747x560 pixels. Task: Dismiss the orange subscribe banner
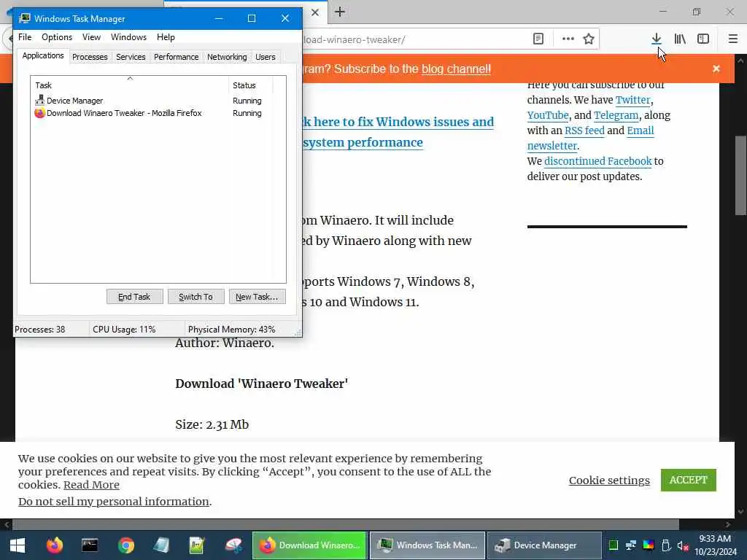[716, 69]
